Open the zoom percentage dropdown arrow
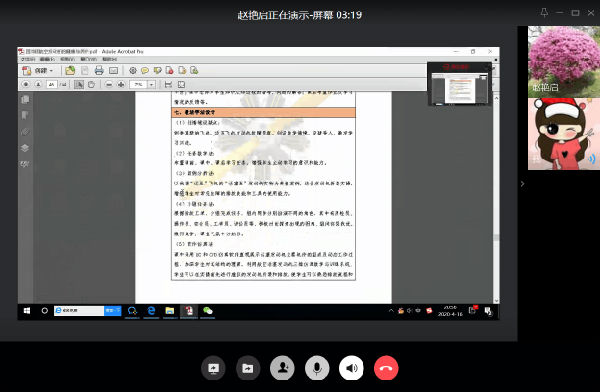 (x=152, y=84)
